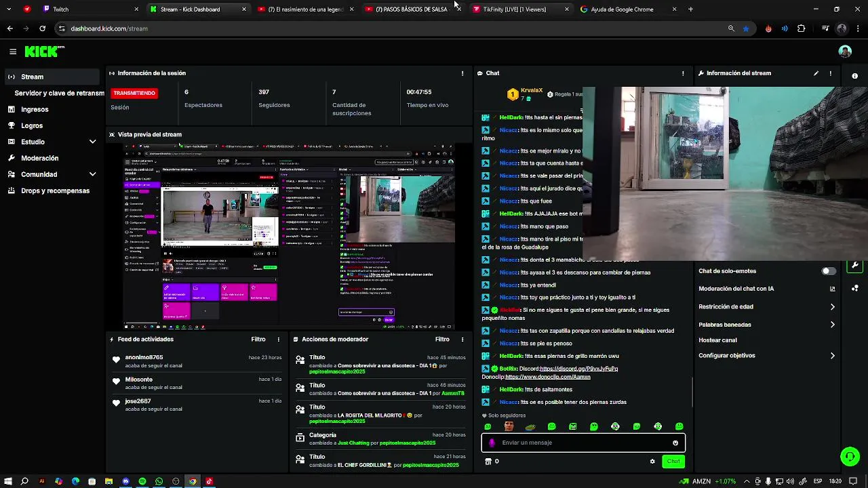Open chat settings gear next to the Chat button
The height and width of the screenshot is (488, 868).
652,462
